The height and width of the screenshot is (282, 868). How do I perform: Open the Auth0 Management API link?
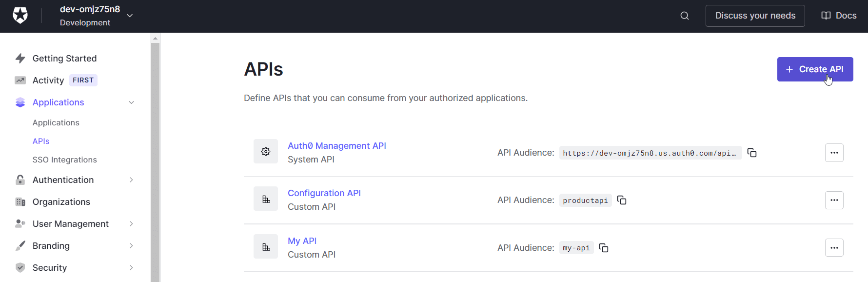tap(337, 146)
